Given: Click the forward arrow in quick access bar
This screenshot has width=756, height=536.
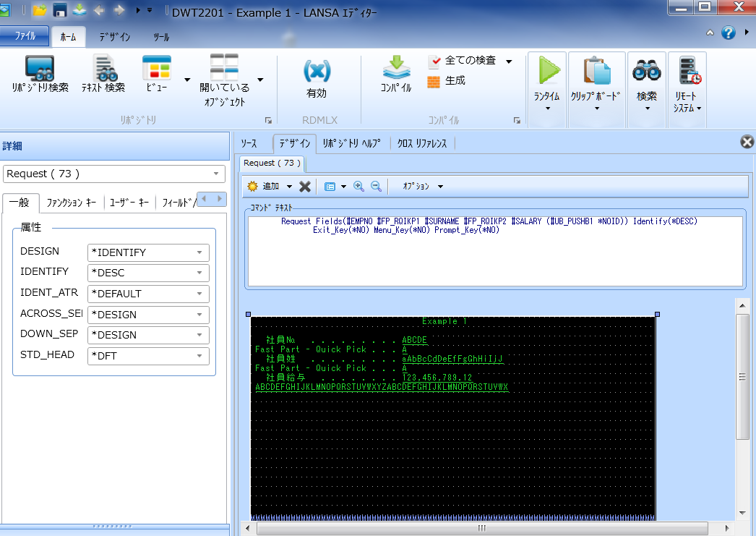Looking at the screenshot, I should tap(119, 9).
